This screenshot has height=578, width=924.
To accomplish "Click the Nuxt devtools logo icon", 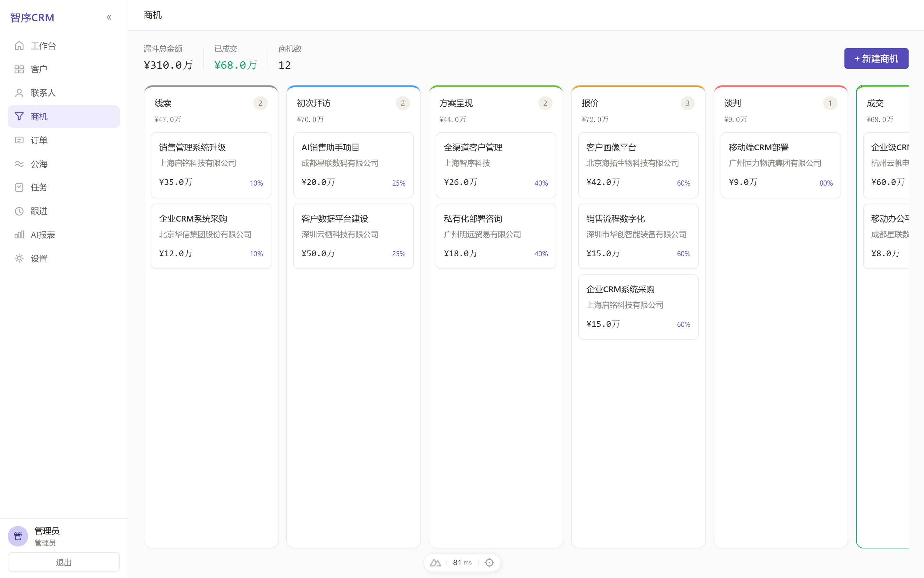I will pyautogui.click(x=435, y=563).
